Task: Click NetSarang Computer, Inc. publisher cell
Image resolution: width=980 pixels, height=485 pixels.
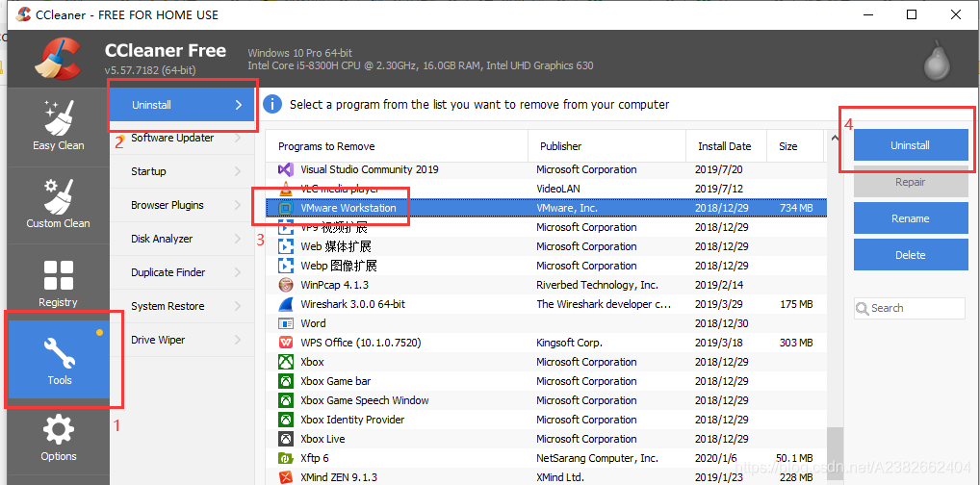Action: (597, 458)
